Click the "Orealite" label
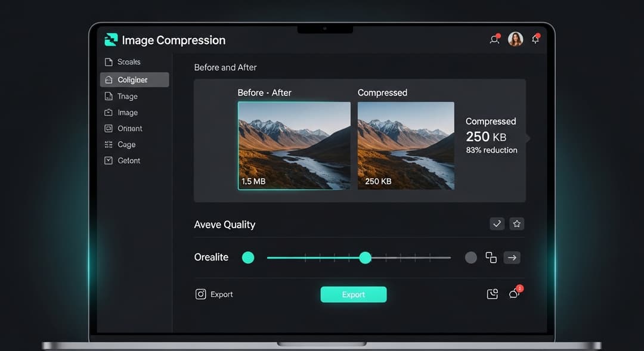This screenshot has width=644, height=351. tap(211, 257)
